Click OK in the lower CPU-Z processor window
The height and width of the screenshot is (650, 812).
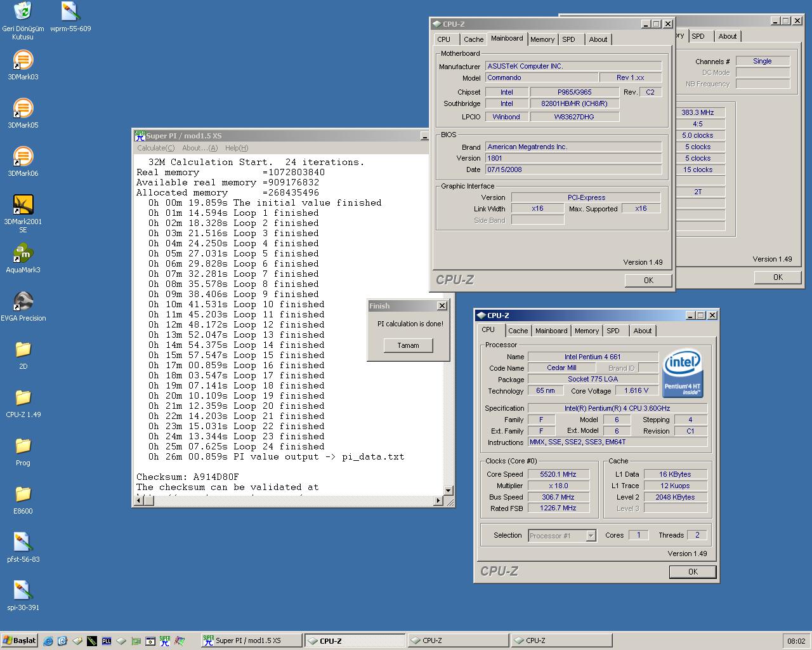coord(693,571)
